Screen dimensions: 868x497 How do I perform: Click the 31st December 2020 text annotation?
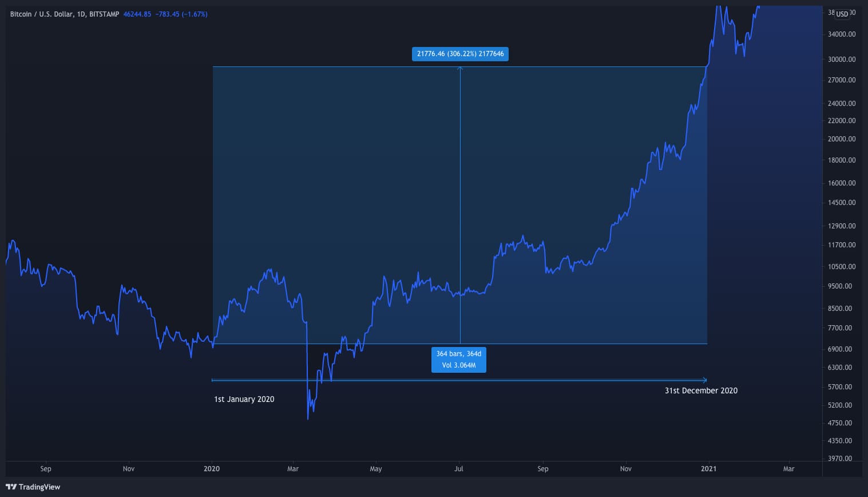coord(701,391)
